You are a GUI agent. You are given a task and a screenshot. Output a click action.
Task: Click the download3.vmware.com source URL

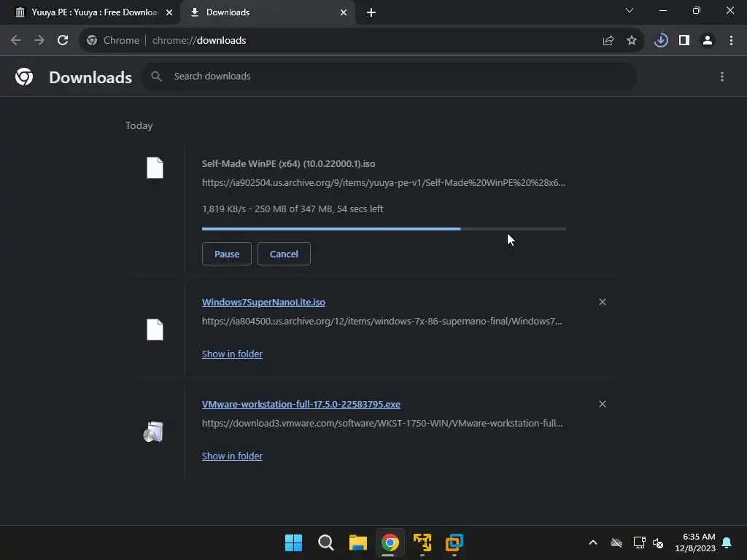[x=382, y=424]
